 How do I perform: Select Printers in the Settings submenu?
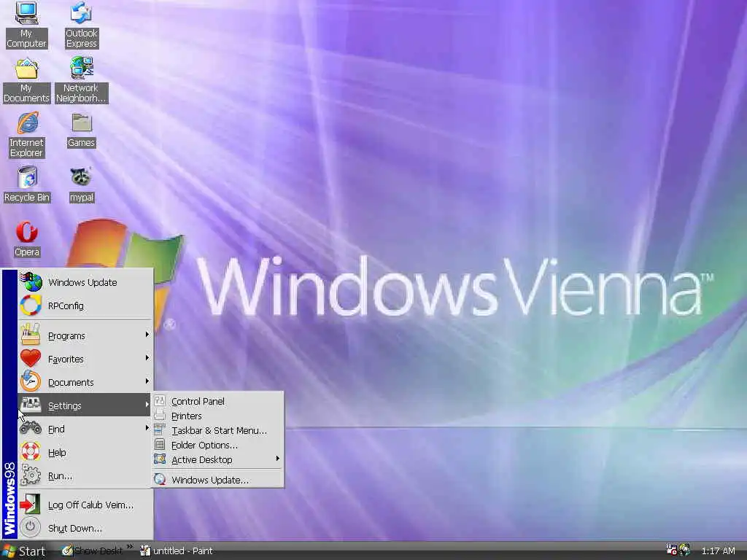[x=218, y=416]
